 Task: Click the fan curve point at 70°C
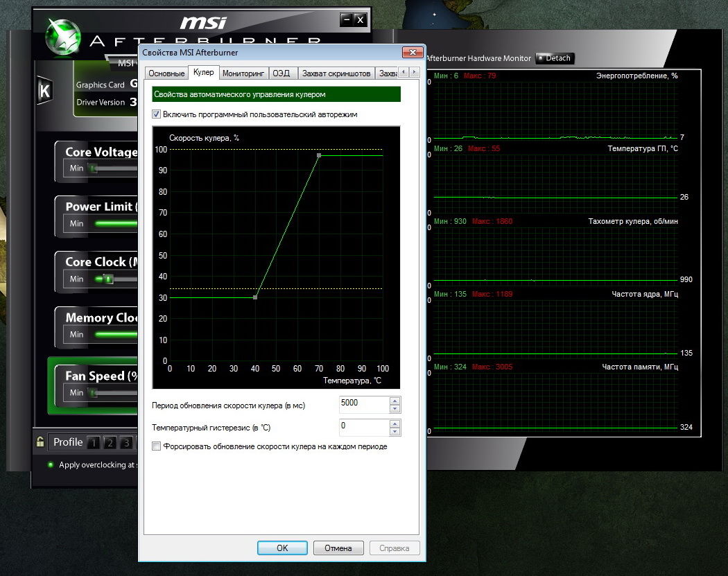pos(319,155)
